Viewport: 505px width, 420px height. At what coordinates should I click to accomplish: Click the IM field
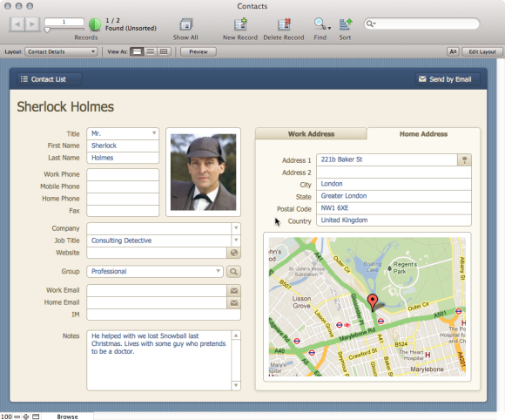click(x=164, y=315)
